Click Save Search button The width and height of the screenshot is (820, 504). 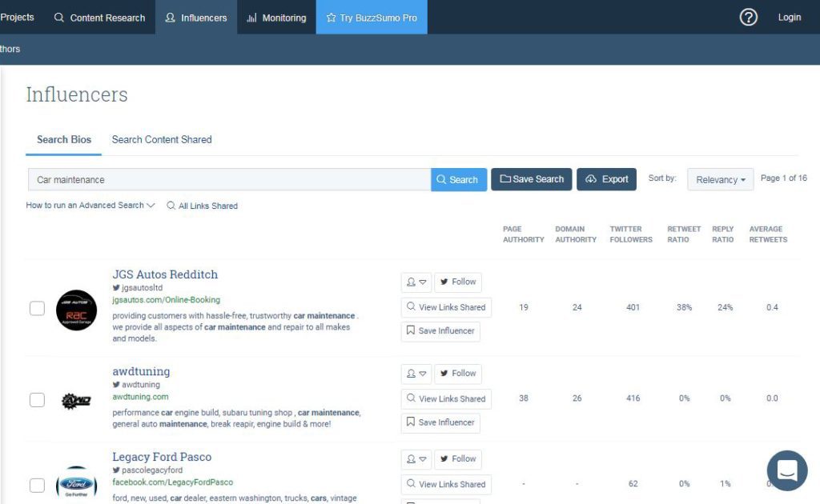[532, 179]
